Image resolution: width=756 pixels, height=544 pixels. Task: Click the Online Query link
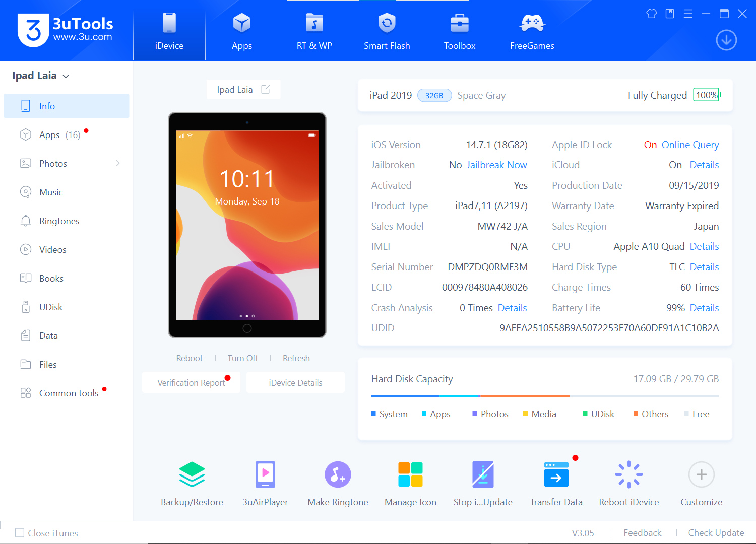pos(690,145)
